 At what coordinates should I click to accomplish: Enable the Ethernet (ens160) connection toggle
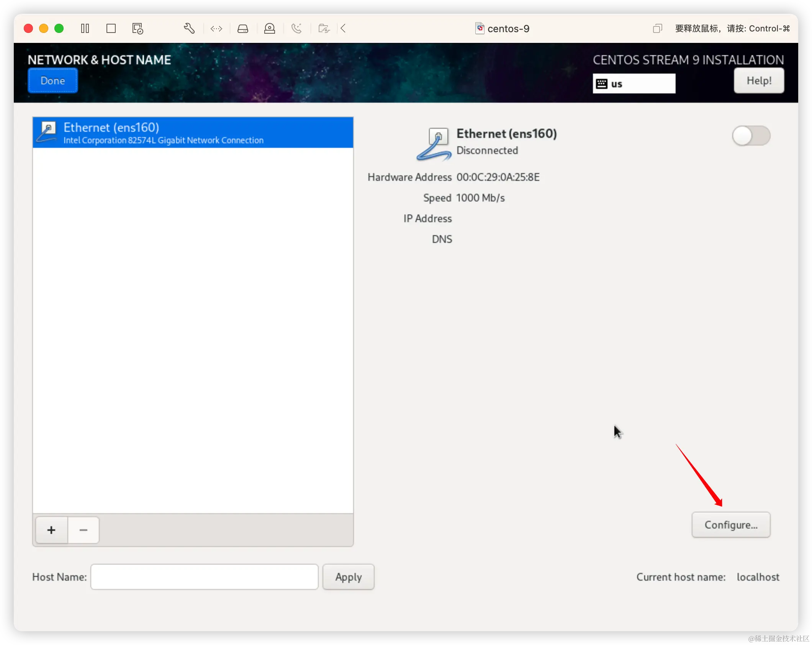coord(751,136)
